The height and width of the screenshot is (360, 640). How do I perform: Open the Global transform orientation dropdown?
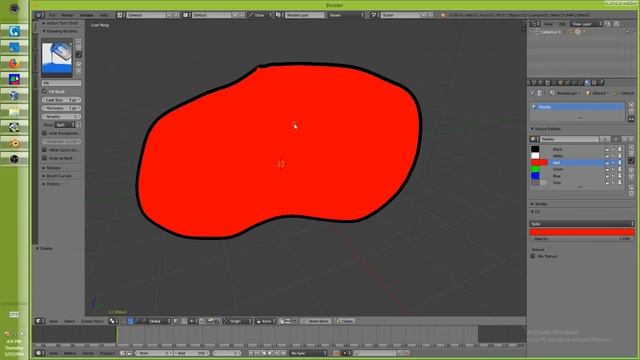point(158,321)
